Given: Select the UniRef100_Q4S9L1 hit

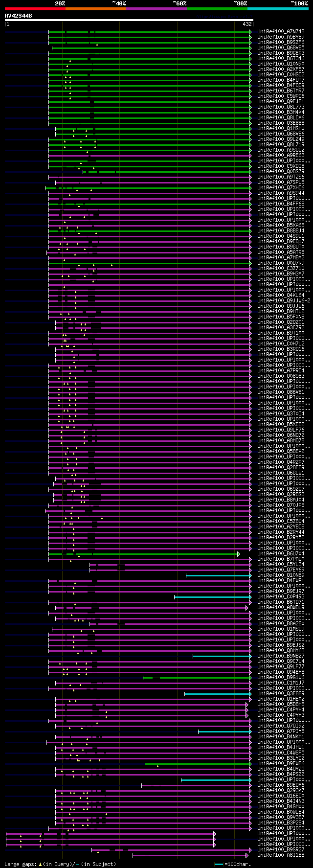Looking at the screenshot, I should pos(281,236).
